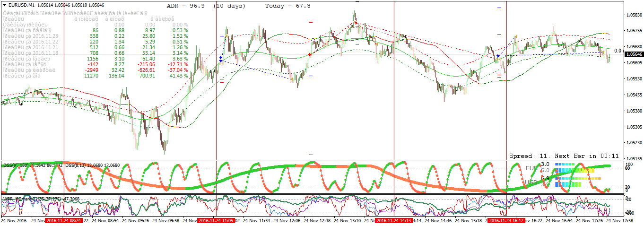This screenshot has height=226, width=644.
Task: Click price level 1.05530 on the scale
Action: (634, 79)
